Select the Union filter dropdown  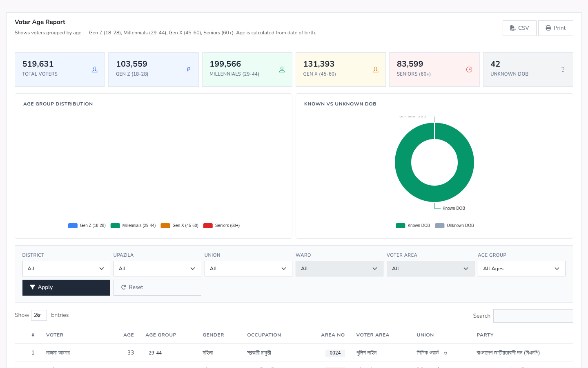pos(248,269)
